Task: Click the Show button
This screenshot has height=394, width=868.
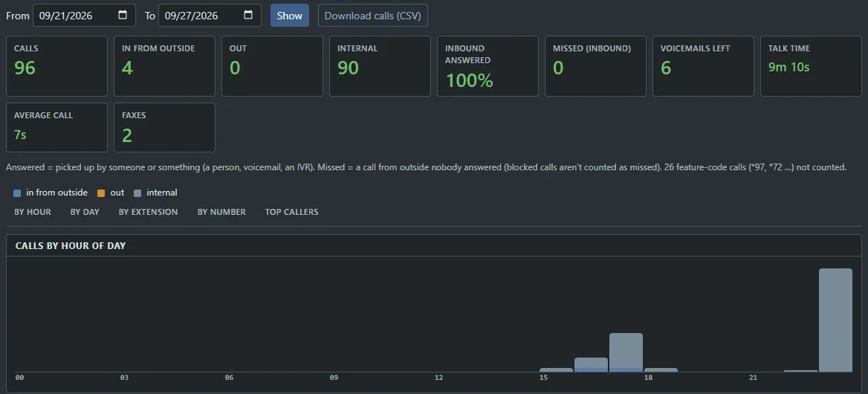Action: (x=290, y=16)
